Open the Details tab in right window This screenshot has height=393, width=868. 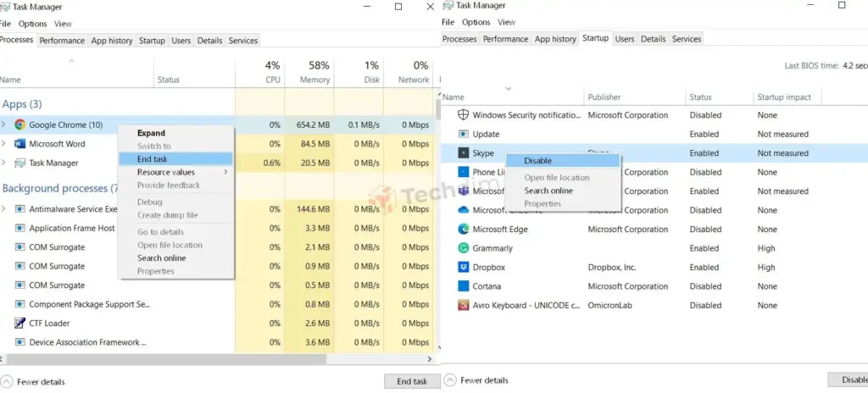coord(654,39)
